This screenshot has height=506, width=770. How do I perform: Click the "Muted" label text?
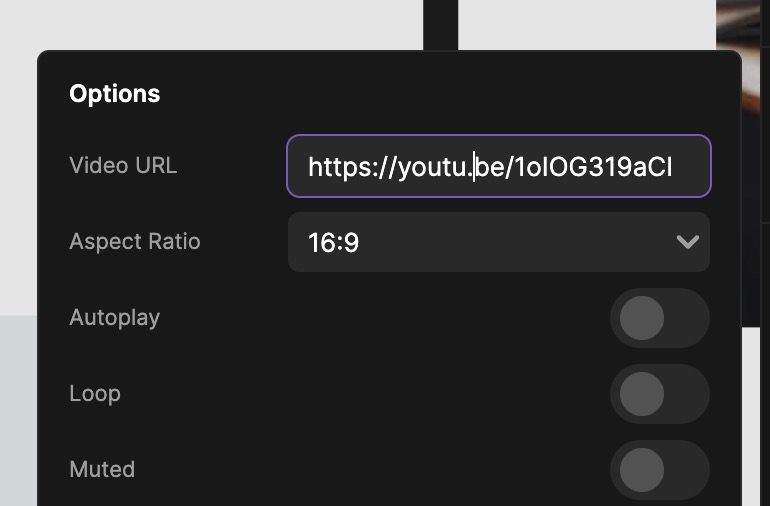coord(102,469)
